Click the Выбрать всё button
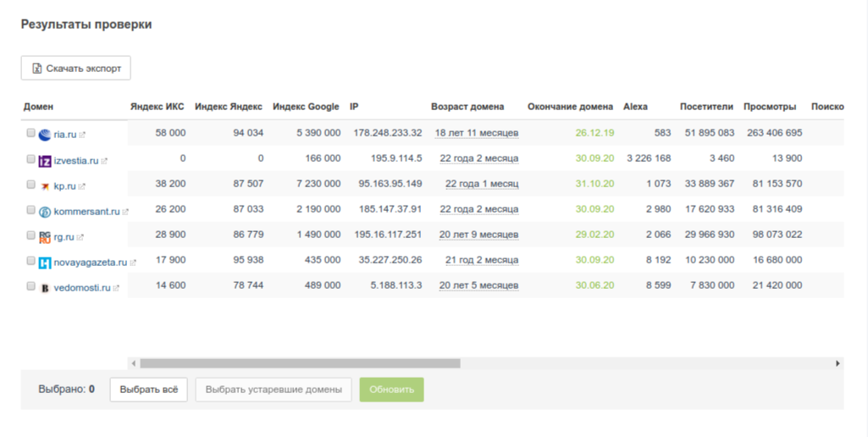 [149, 390]
